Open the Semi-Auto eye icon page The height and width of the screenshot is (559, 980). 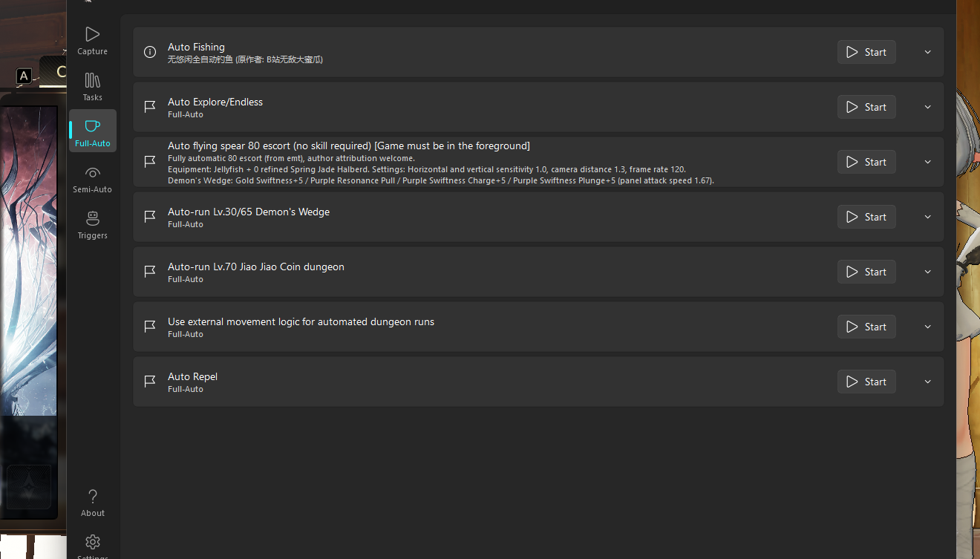(92, 178)
